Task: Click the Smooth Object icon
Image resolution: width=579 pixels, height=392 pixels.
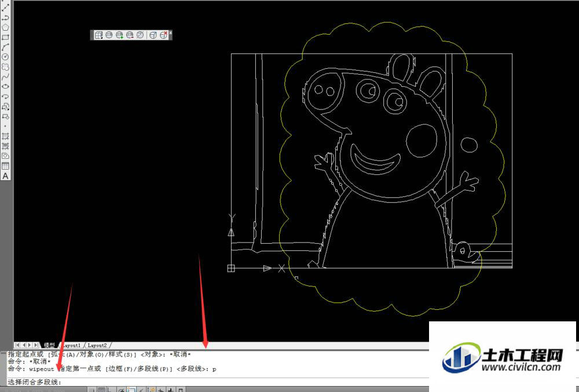Action: pos(109,35)
